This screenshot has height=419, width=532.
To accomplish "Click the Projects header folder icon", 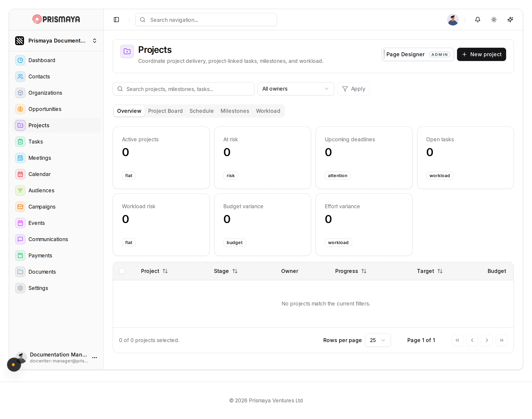I will (127, 51).
